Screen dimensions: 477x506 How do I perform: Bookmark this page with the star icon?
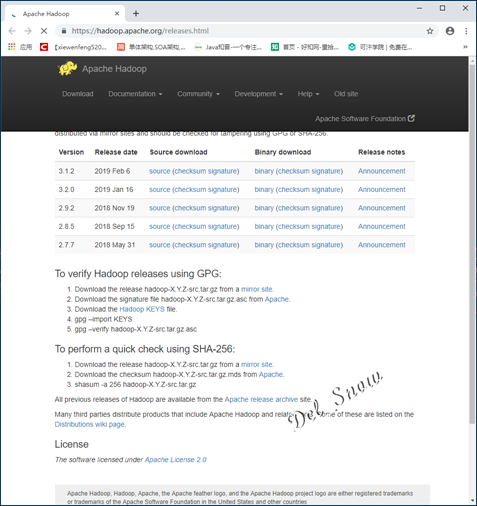tap(430, 31)
